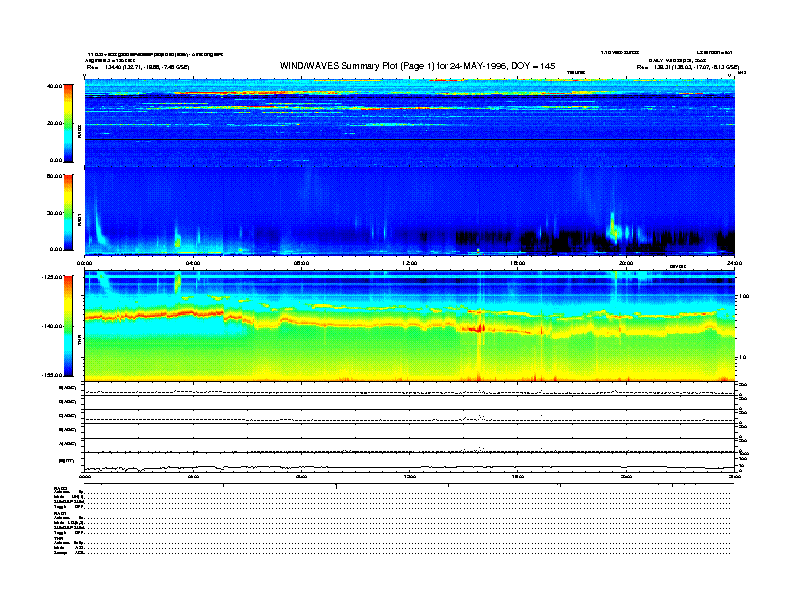The height and width of the screenshot is (612, 792).
Task: Click the RAD2 vertical axis label
Action: 79,131
